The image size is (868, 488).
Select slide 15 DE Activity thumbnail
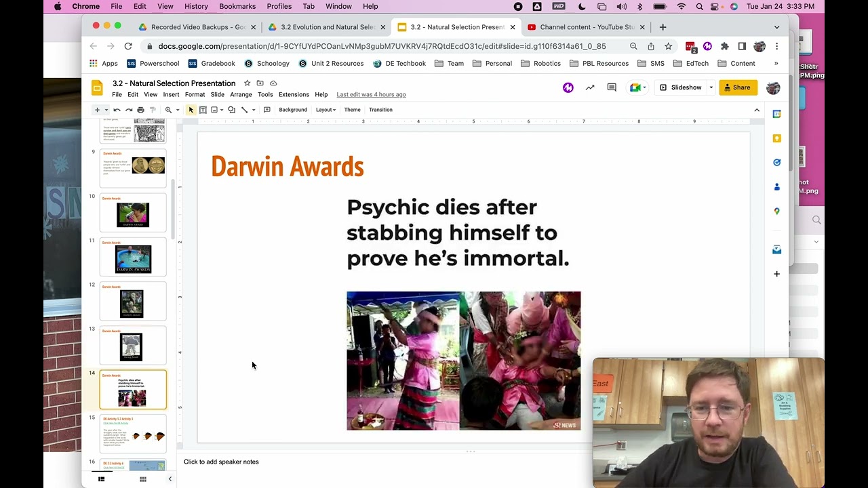(133, 434)
